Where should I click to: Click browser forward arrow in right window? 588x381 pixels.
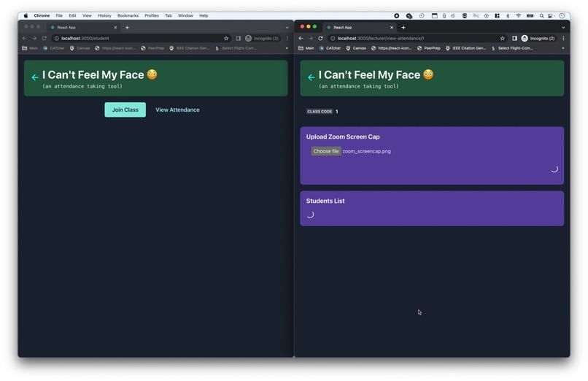[x=311, y=38]
